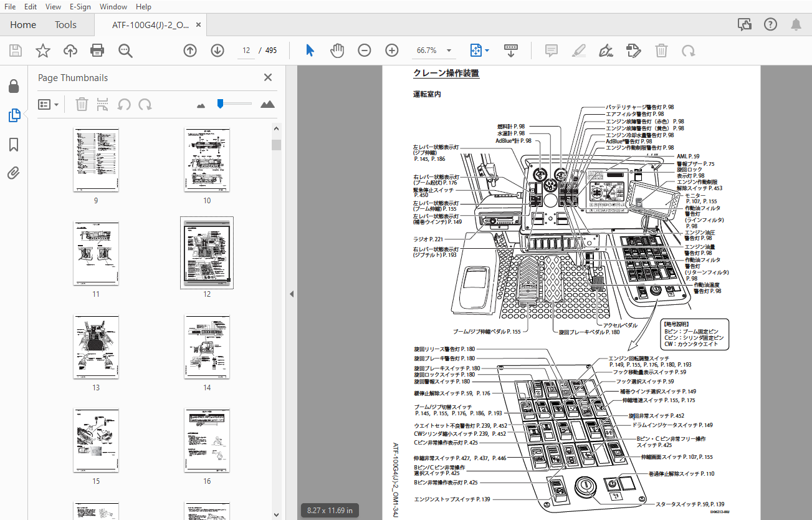812x520 pixels.
Task: Open the notifications bell
Action: (x=796, y=24)
